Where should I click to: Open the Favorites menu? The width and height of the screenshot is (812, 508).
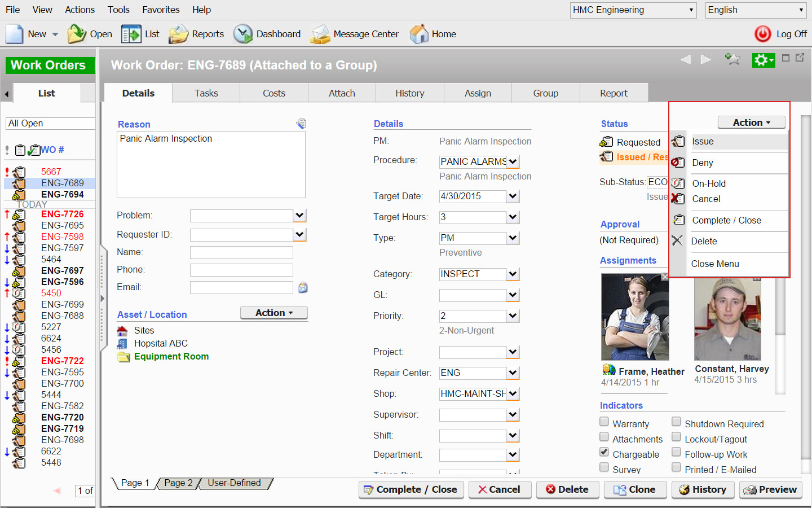point(161,10)
